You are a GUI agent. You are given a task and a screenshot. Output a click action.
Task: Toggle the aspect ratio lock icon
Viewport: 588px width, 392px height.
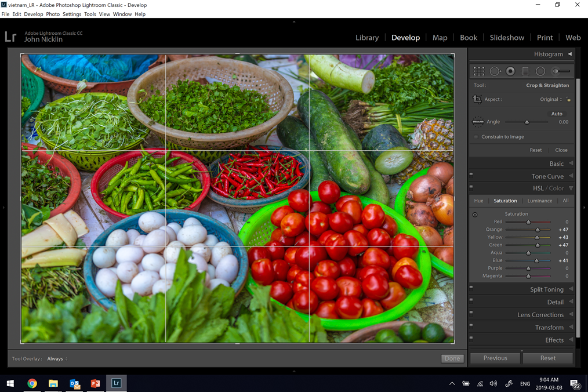click(568, 99)
